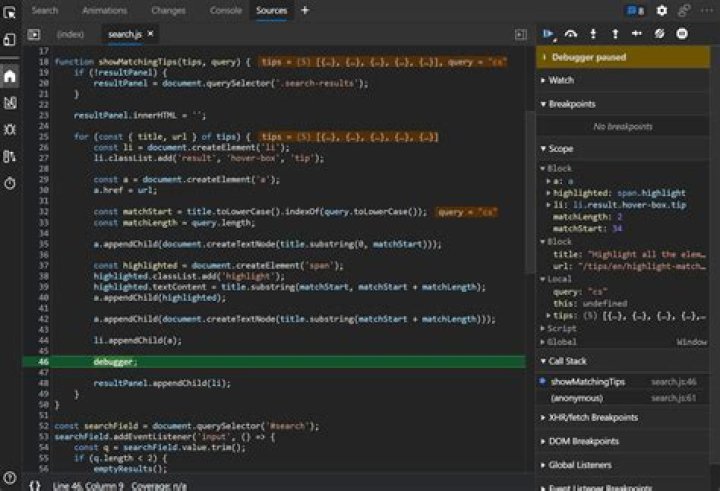Click the Step button

637,34
